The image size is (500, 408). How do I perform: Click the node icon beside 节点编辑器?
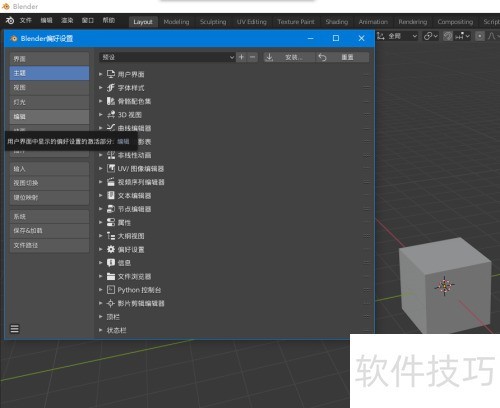pyautogui.click(x=111, y=209)
